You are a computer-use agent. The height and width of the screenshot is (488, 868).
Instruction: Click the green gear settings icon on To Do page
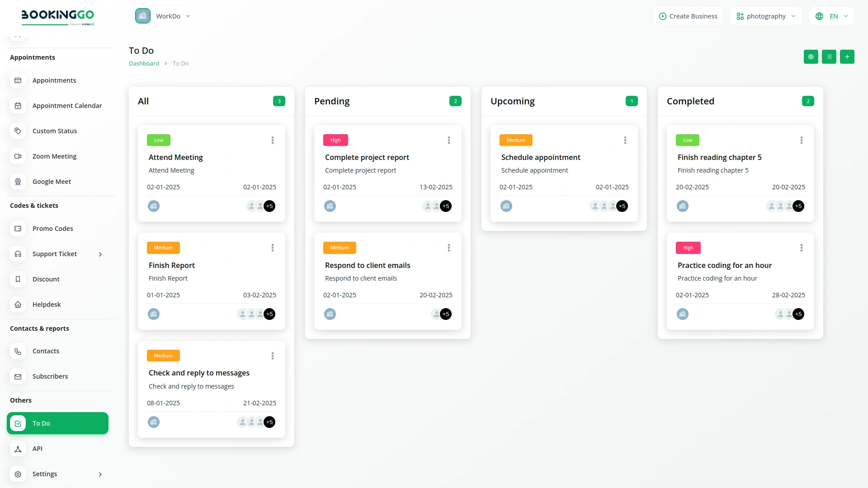[x=811, y=56]
